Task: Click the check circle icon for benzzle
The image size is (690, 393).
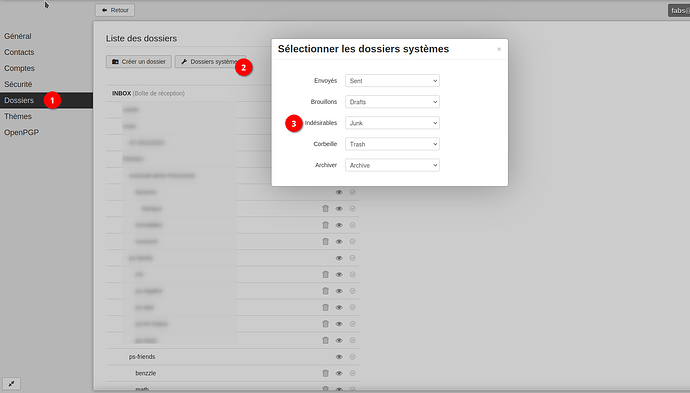Action: (x=352, y=373)
